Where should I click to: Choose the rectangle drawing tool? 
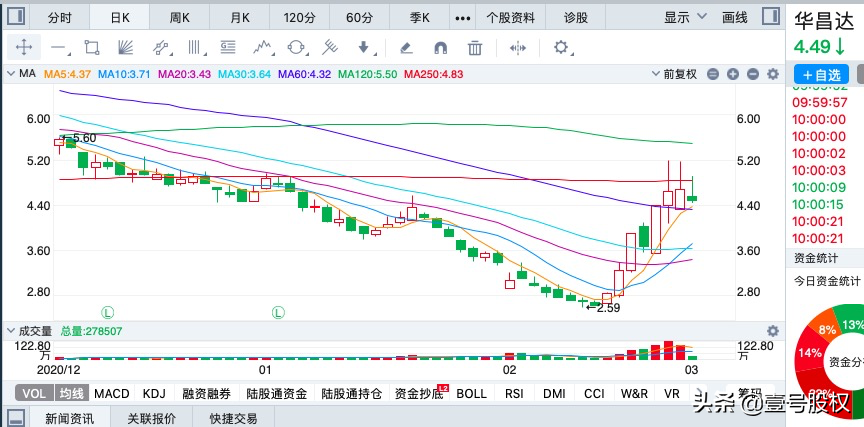(x=92, y=47)
